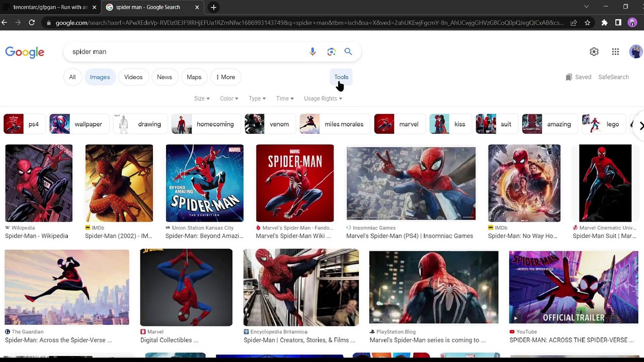Open the Guardian Across the Spider-Verse image
Viewport: 644px width, 362px height.
tap(67, 287)
